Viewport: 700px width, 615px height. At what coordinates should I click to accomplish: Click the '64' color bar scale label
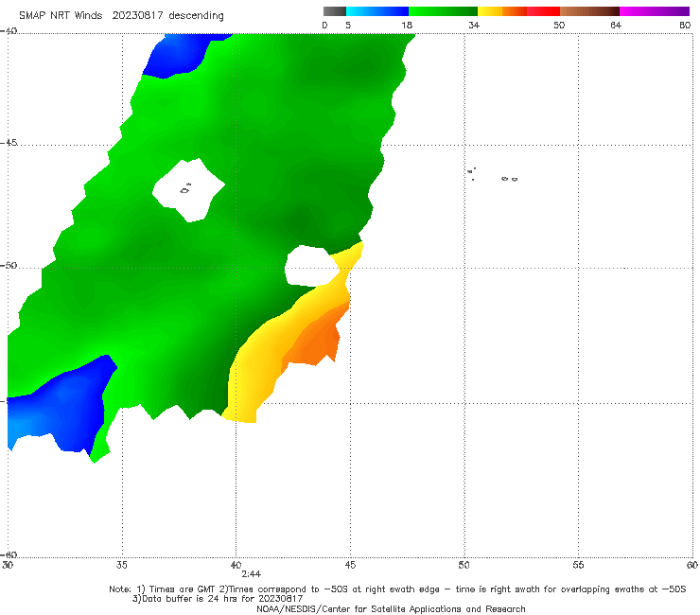click(x=616, y=25)
